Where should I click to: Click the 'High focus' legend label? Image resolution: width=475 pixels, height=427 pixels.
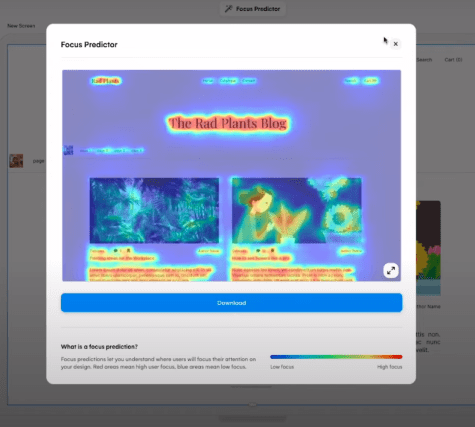tap(389, 367)
